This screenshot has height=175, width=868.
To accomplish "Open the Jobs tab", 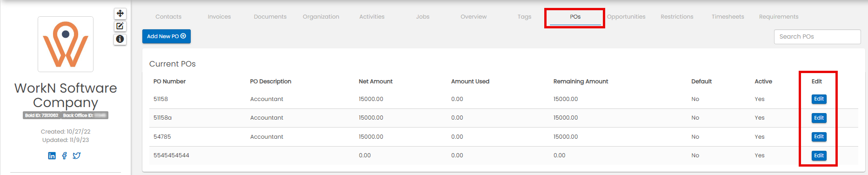I will (x=423, y=17).
